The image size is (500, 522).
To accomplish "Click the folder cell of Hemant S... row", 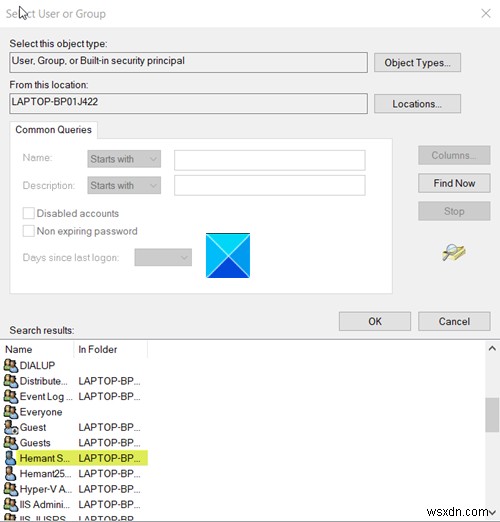I will click(109, 458).
